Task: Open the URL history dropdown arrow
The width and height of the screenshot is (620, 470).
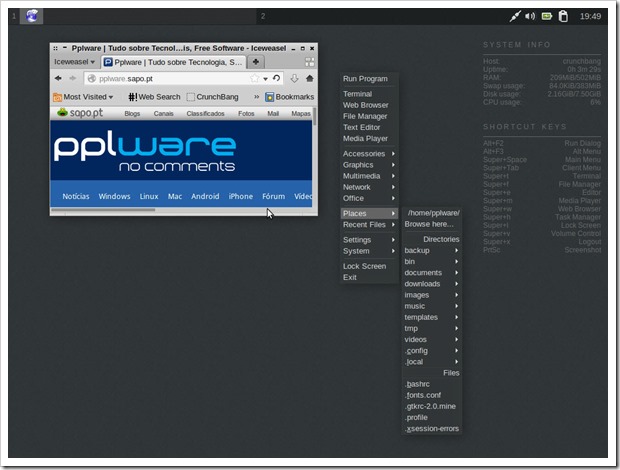Action: click(x=265, y=79)
